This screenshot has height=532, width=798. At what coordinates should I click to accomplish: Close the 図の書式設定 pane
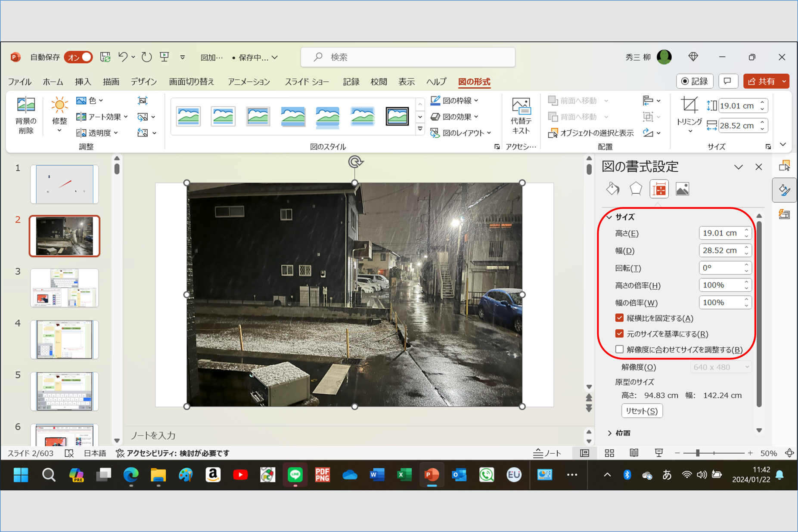(x=759, y=167)
